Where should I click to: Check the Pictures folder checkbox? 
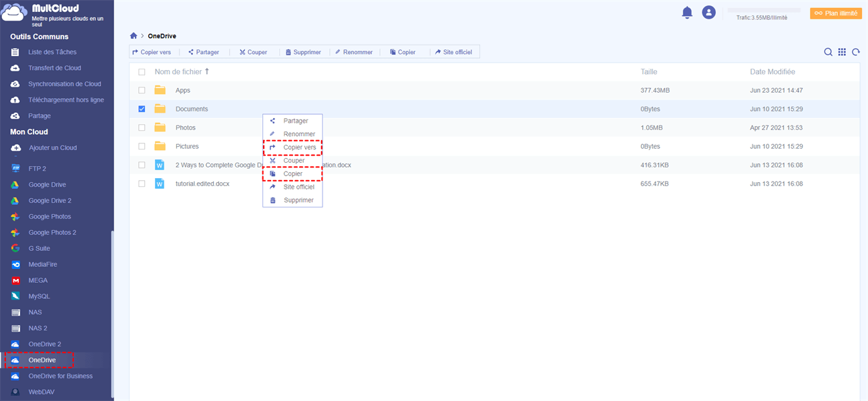pyautogui.click(x=142, y=146)
